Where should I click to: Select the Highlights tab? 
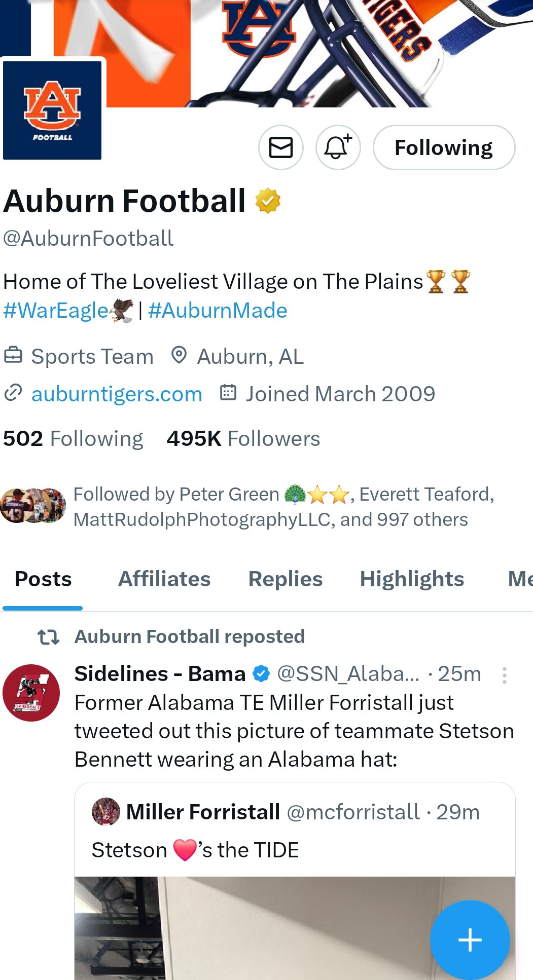click(x=411, y=579)
